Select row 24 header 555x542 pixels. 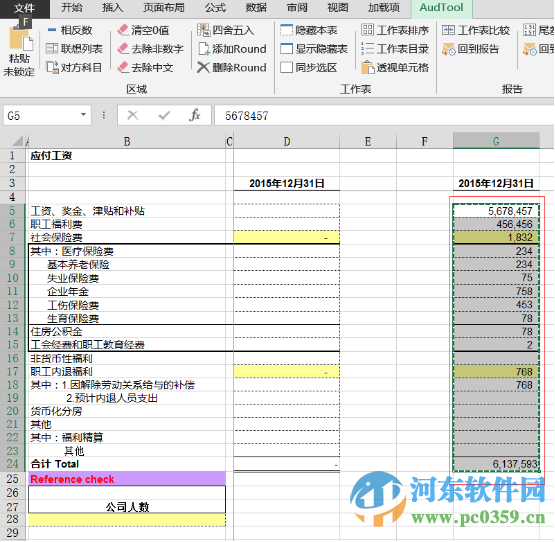coord(12,464)
